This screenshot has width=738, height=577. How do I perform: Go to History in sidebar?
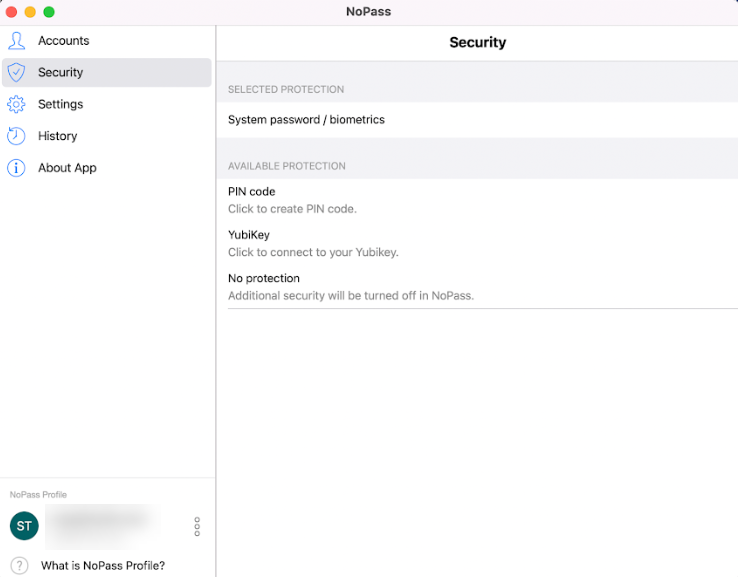point(57,136)
